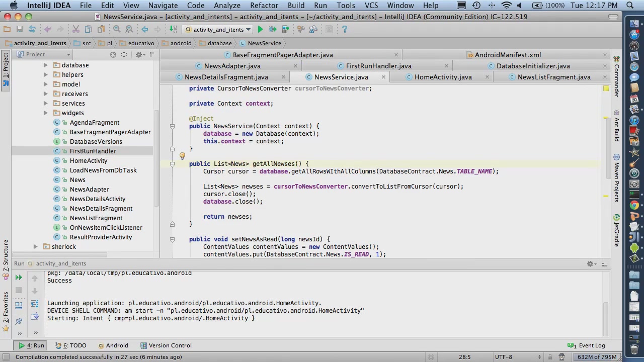Open the Maven Projects side panel
644x362 pixels.
click(616, 178)
